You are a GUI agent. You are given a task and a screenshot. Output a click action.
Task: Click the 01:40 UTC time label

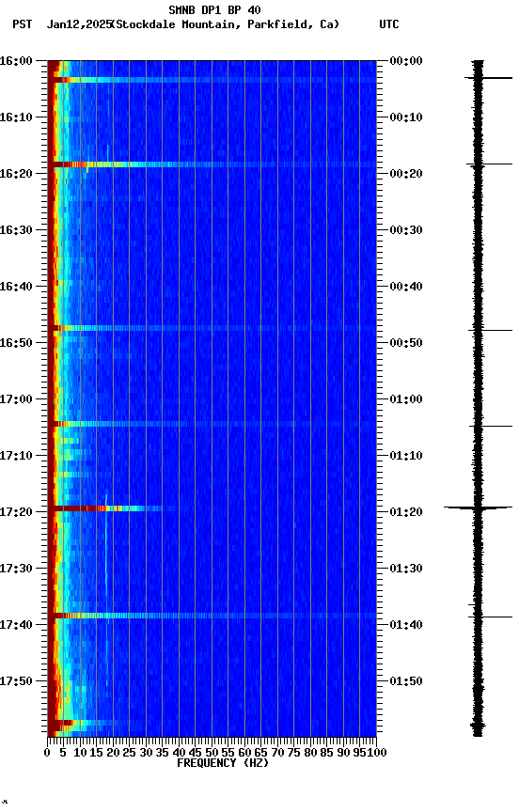406,626
